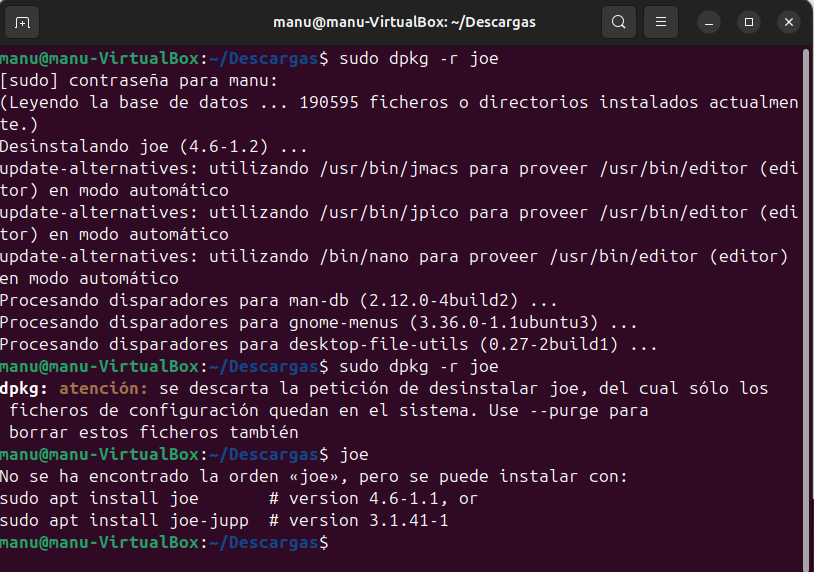Click the search magnifier icon
814x572 pixels.
pos(619,22)
